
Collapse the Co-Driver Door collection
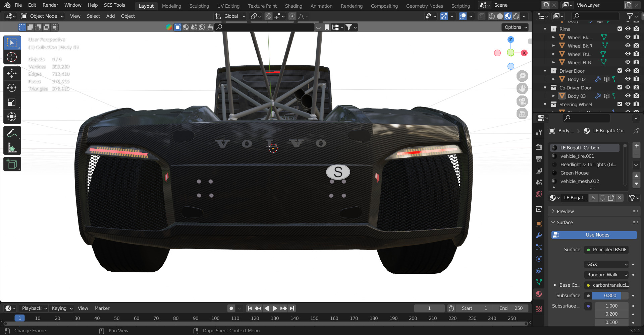tap(545, 88)
